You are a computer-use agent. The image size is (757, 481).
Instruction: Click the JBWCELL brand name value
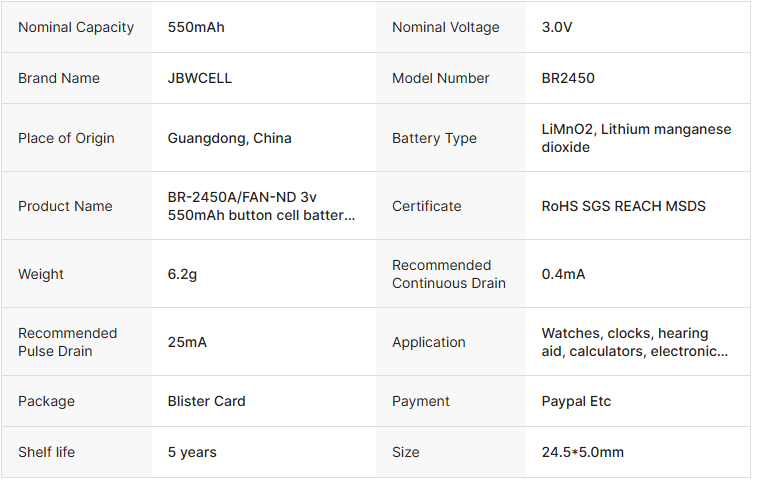200,78
